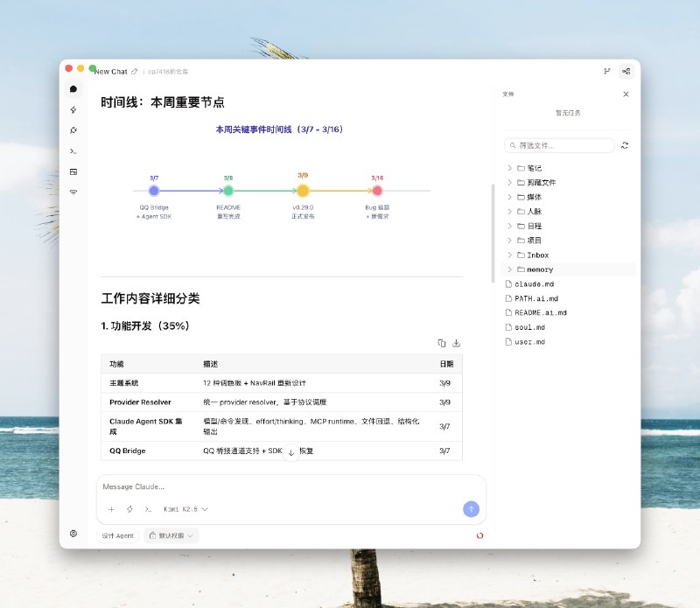This screenshot has height=608, width=700.
Task: Open the terminal icon in the left sidebar
Action: coord(73,150)
